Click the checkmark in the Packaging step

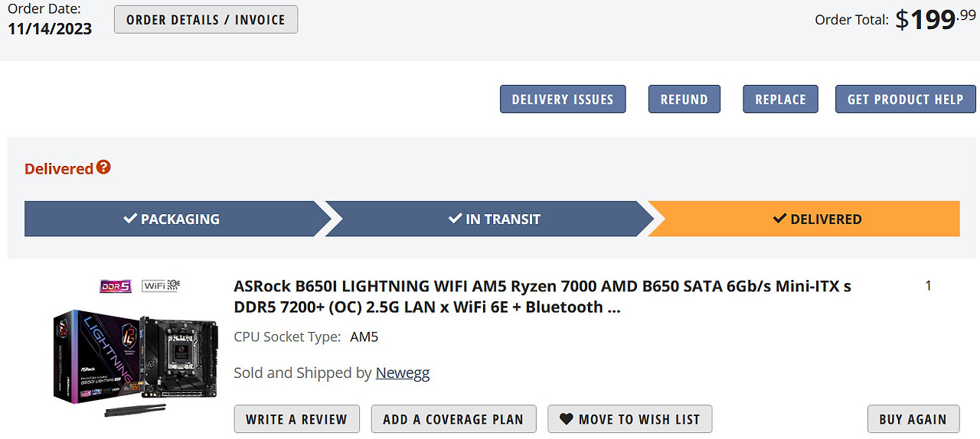point(130,219)
